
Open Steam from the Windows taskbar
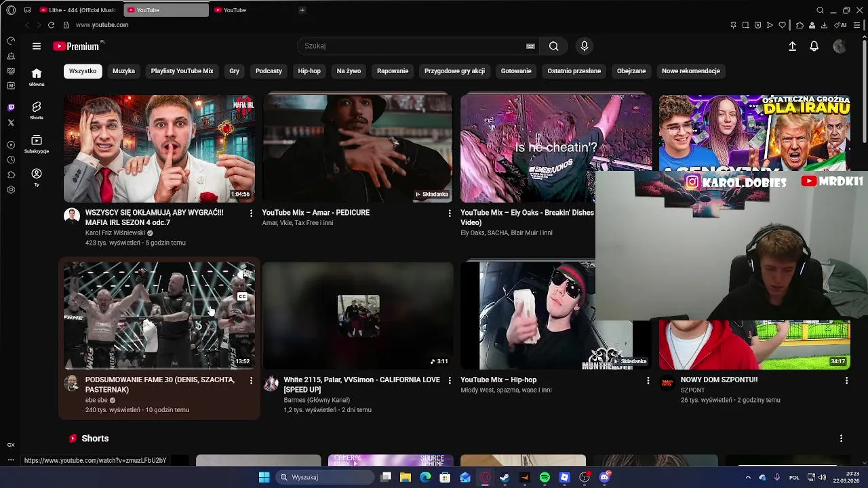[x=505, y=477]
